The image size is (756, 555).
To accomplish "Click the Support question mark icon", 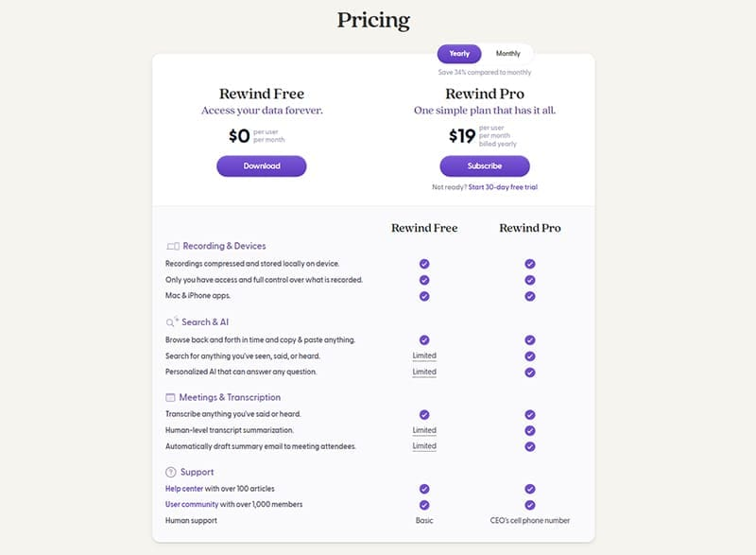I will click(x=171, y=472).
